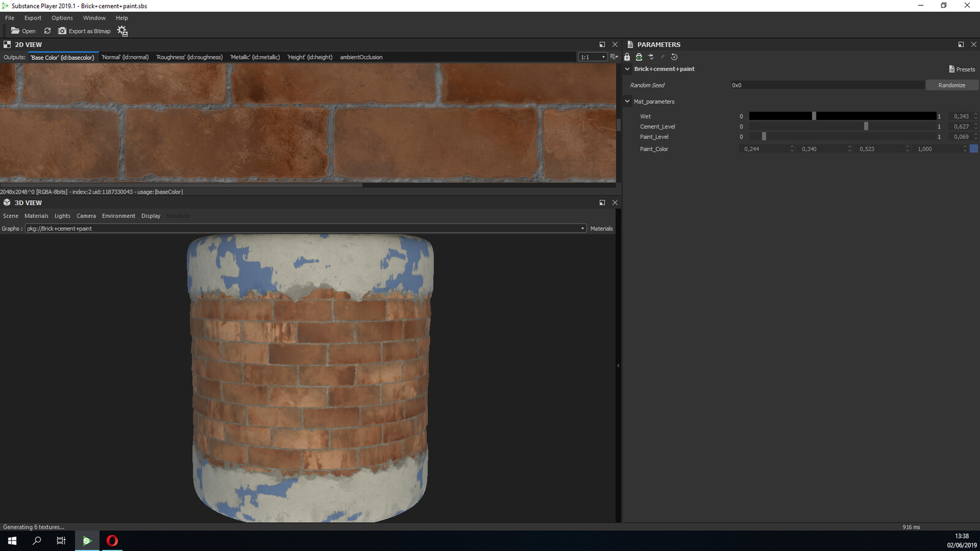Select the Export as Bitmap camera icon
The width and height of the screenshot is (980, 551).
[62, 31]
